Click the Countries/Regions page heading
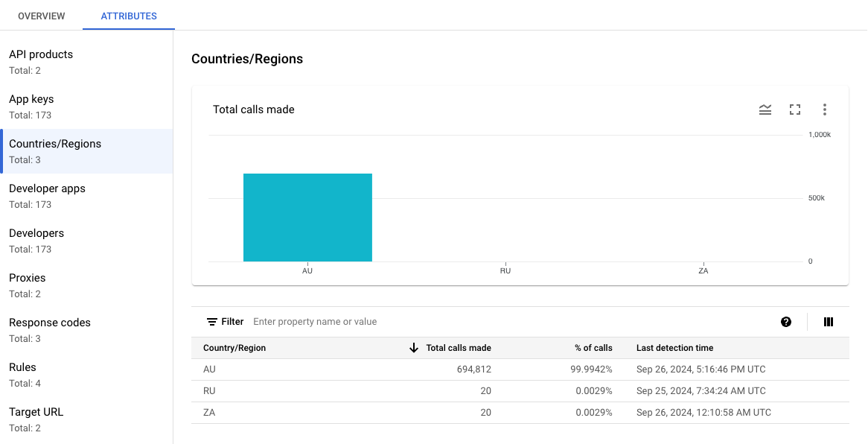Viewport: 868px width, 444px height. point(247,59)
